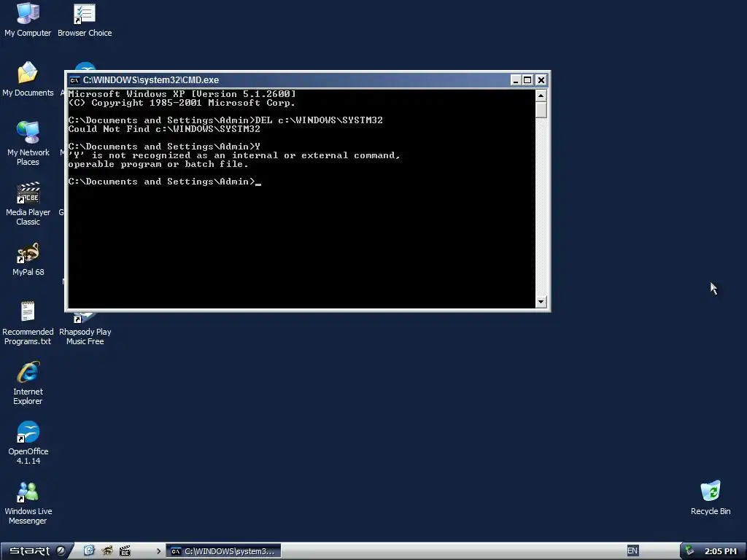747x560 pixels.
Task: Click the '(C) Copyright 1985-2001 Microsoft Corp.' line
Action: (x=182, y=103)
